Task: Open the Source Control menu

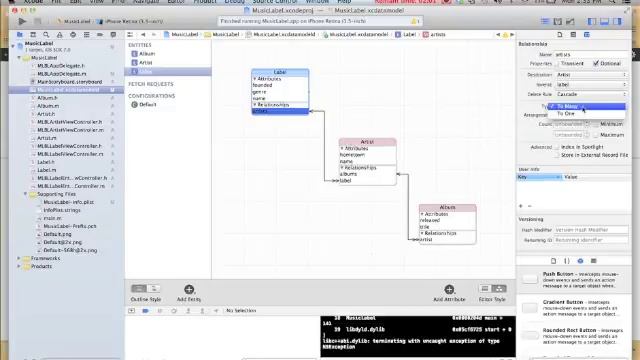Action: 275,2
